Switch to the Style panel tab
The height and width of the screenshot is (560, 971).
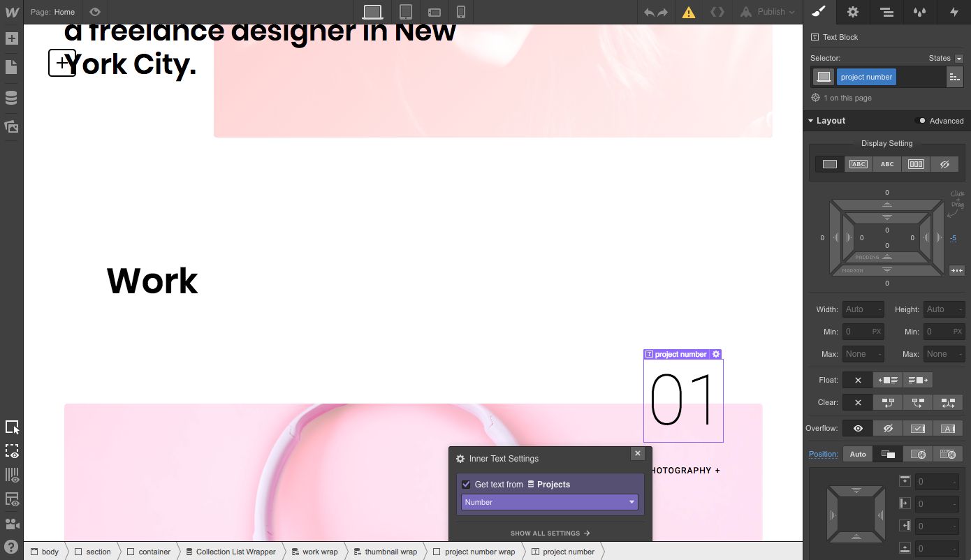820,12
